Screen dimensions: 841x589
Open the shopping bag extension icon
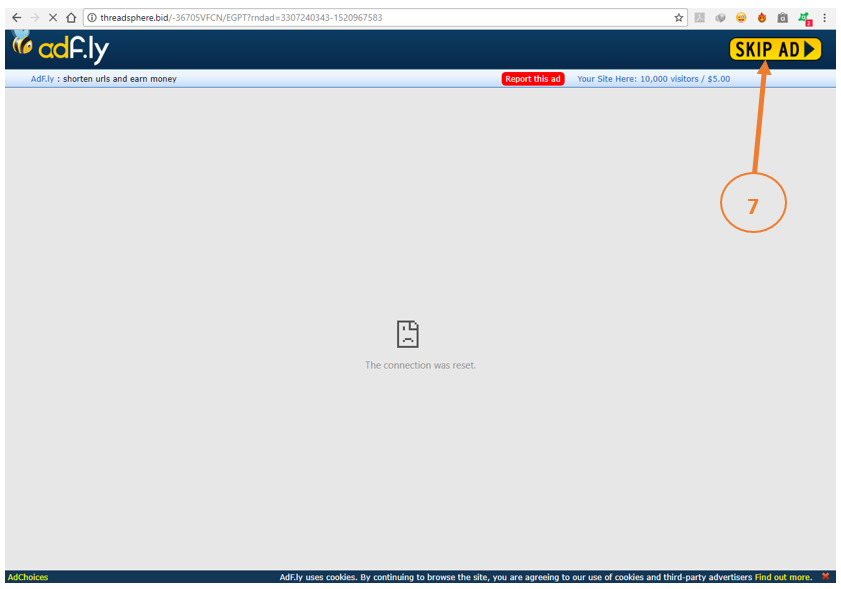click(x=783, y=18)
